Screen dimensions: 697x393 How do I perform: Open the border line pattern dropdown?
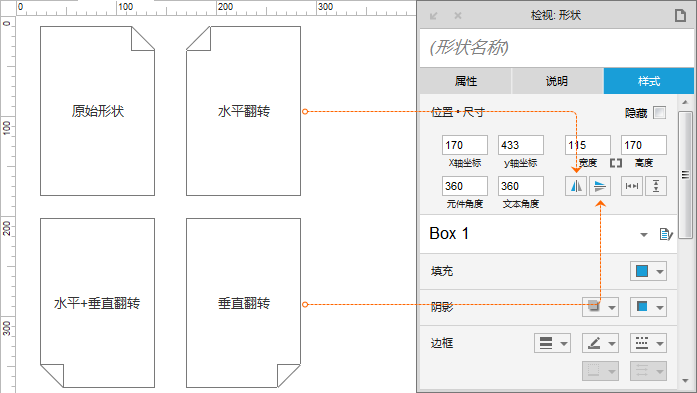(660, 343)
